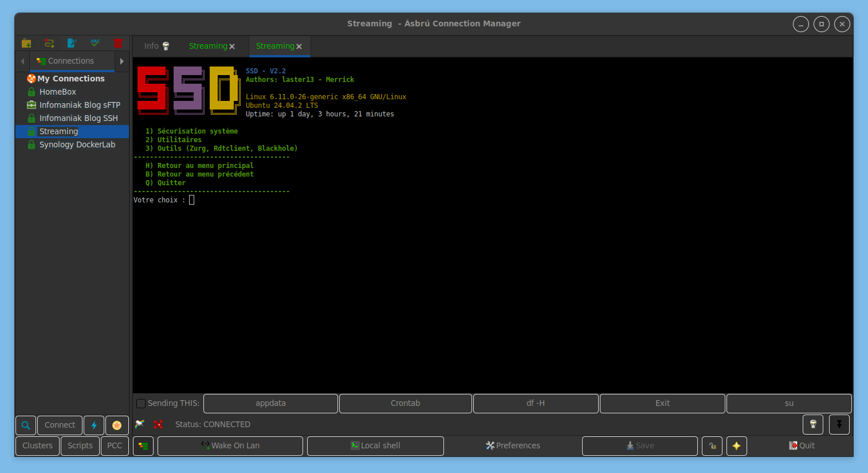The image size is (868, 473).
Task: Toggle the connections tree panel icon
Action: pyautogui.click(x=143, y=446)
